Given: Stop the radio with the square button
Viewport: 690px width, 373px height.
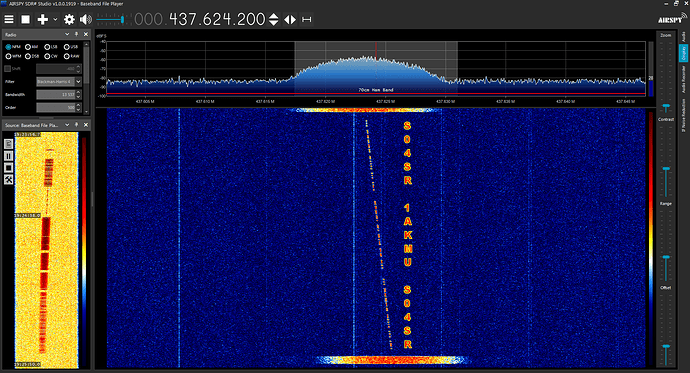Looking at the screenshot, I should click(26, 19).
